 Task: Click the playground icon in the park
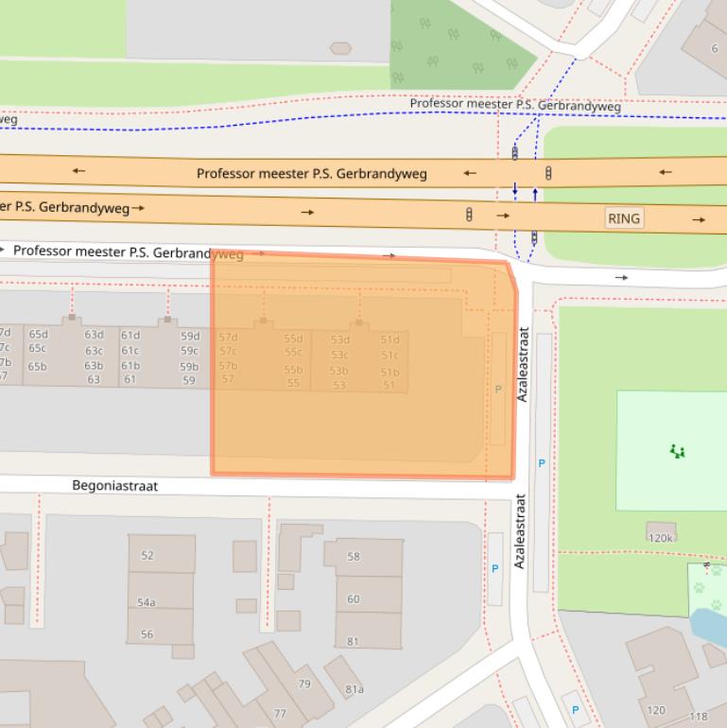tap(677, 451)
